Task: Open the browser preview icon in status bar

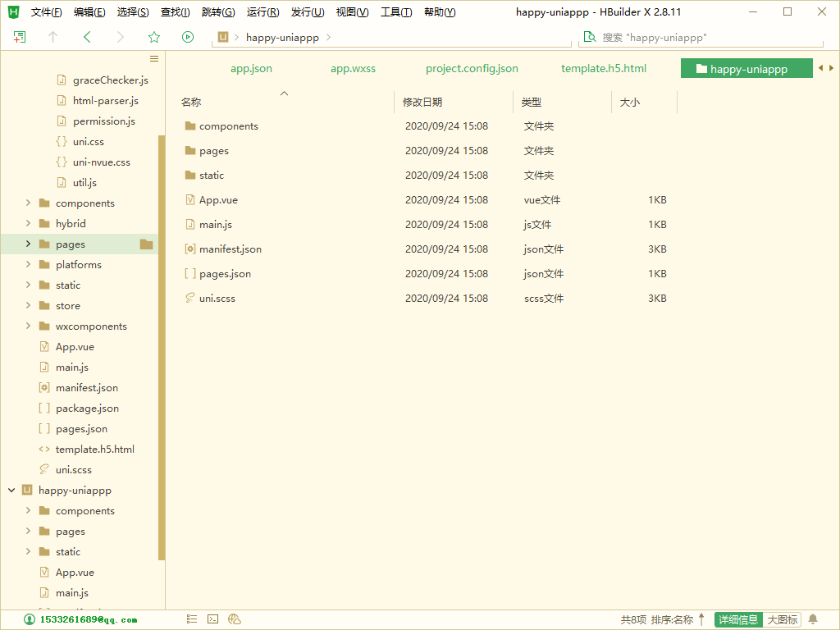Action: [x=235, y=619]
